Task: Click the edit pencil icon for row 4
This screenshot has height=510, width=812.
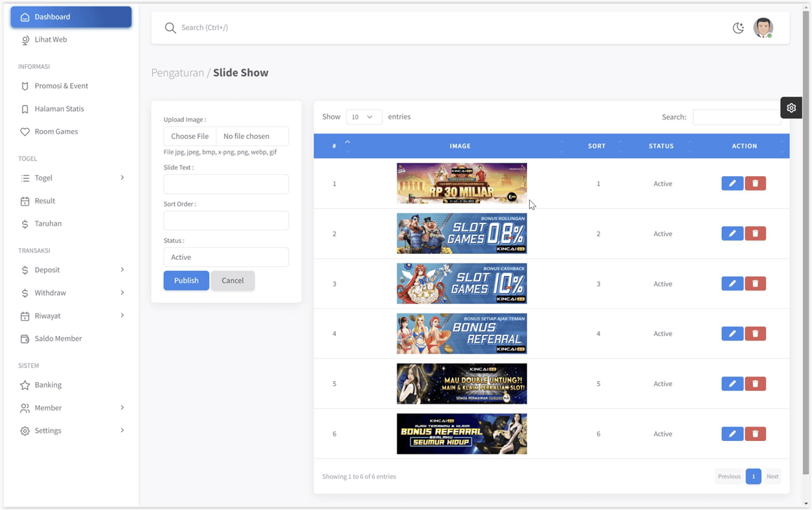Action: [x=732, y=334]
